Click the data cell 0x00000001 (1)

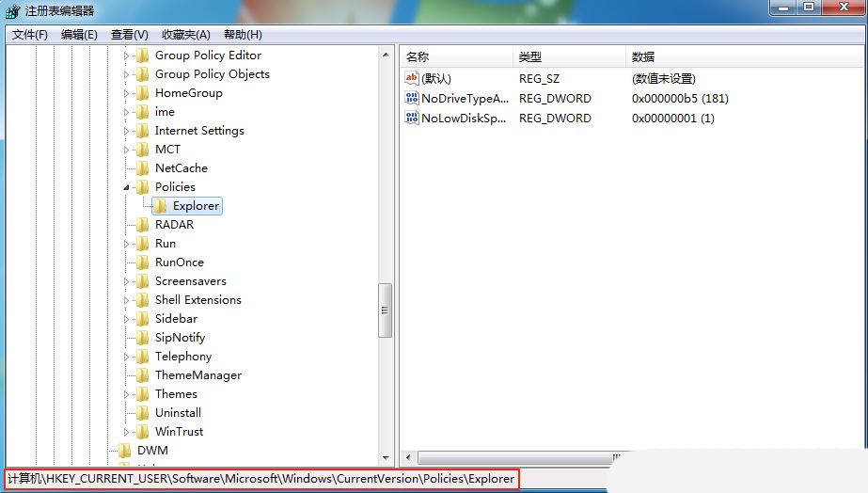(672, 119)
